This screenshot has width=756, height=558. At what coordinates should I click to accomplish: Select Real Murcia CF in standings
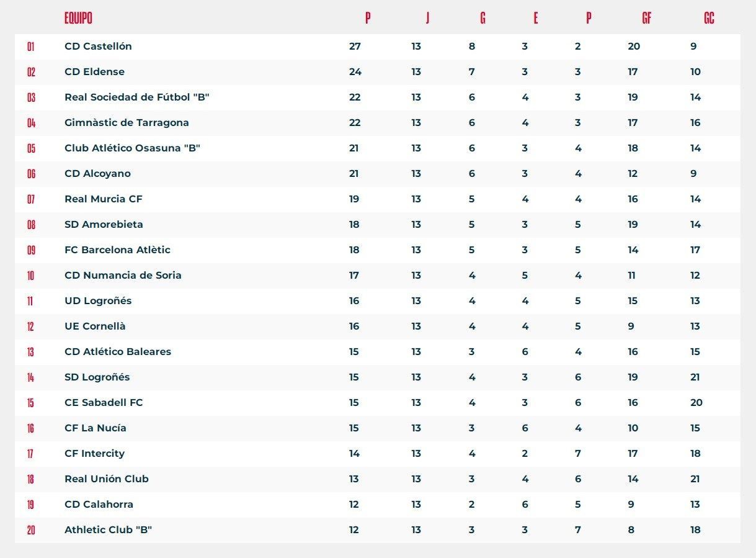coord(104,199)
